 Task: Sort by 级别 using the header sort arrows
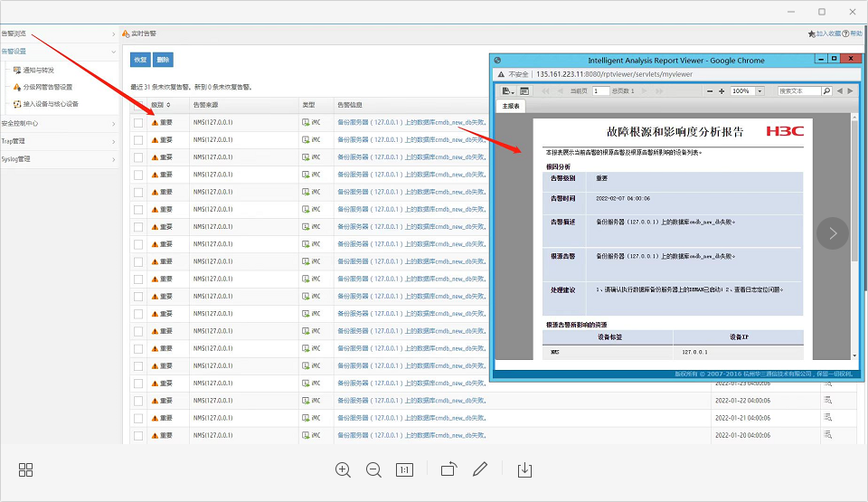pos(168,105)
